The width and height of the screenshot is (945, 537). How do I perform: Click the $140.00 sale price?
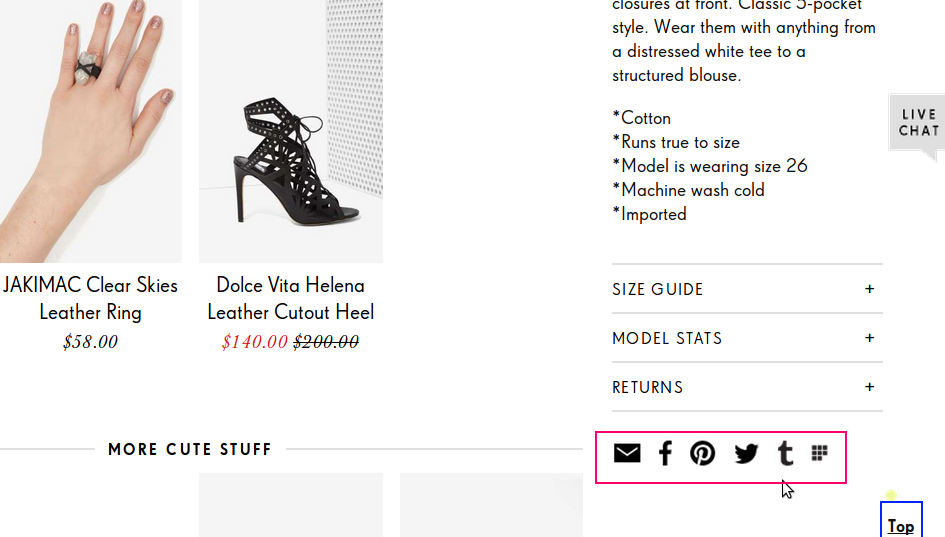[x=255, y=342]
